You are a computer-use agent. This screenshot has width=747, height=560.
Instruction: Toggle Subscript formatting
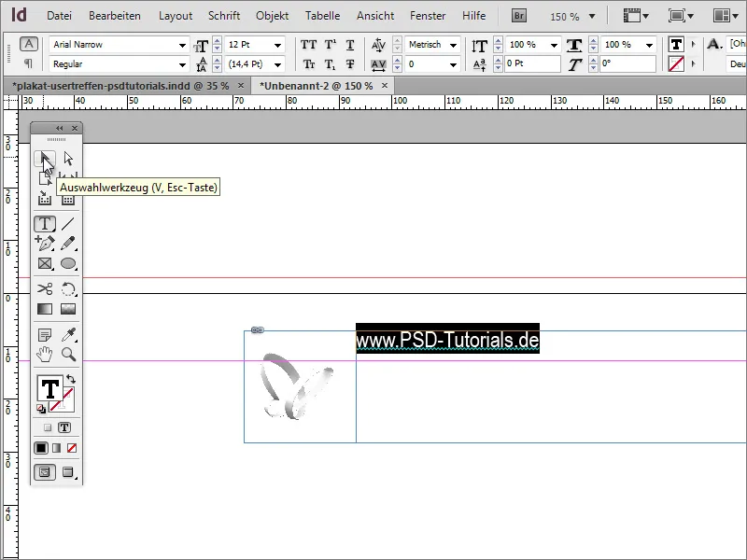tap(331, 63)
